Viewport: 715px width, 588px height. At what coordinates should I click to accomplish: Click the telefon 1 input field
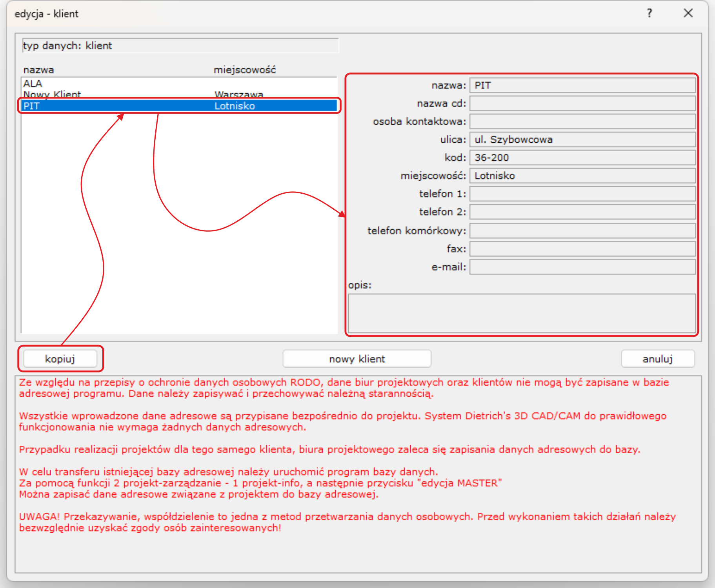point(582,194)
